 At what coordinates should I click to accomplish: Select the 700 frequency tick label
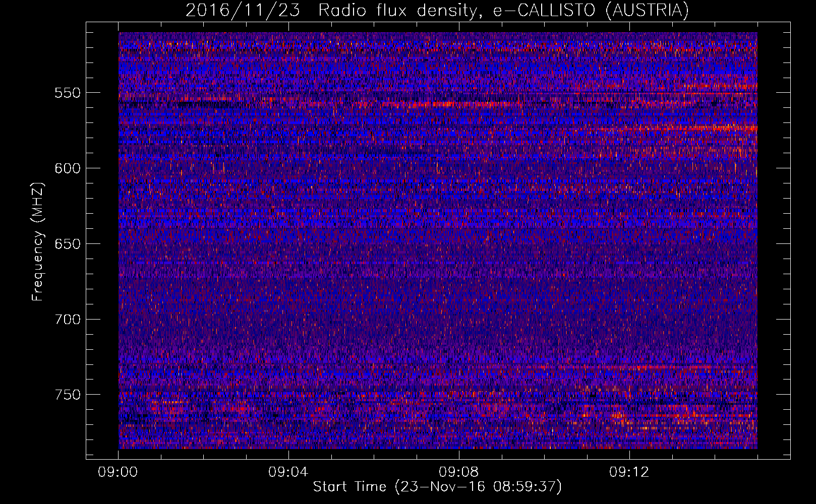click(x=68, y=320)
